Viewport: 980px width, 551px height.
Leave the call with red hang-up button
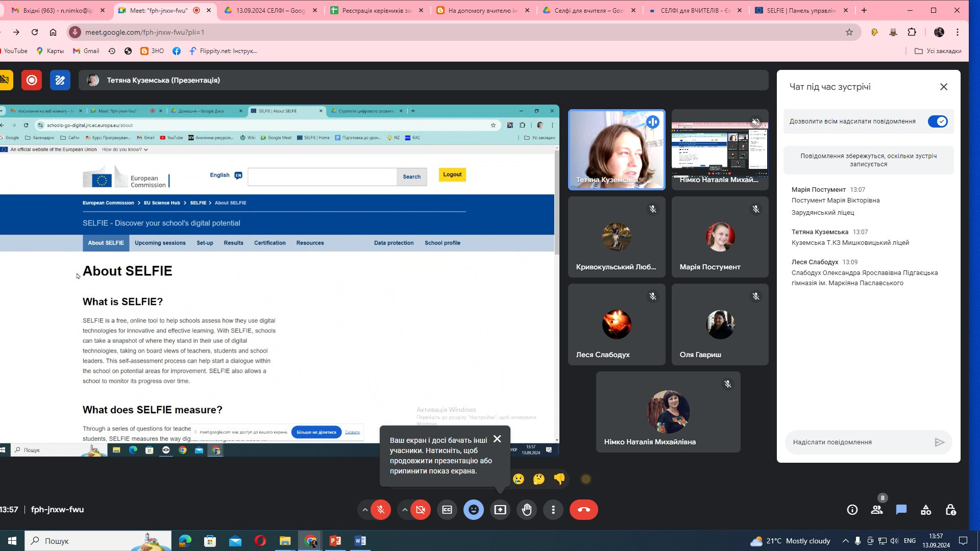[584, 510]
